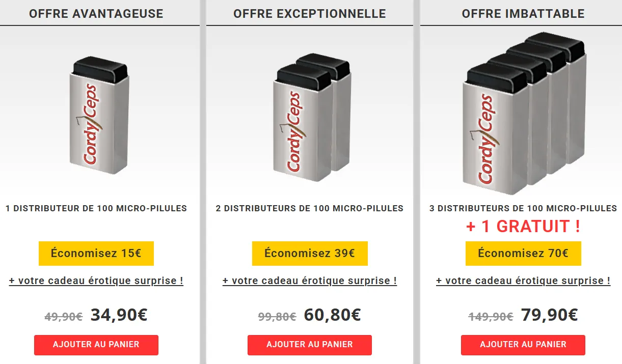The width and height of the screenshot is (622, 364).
Task: Add the 60,80€ offer to cart
Action: point(309,345)
